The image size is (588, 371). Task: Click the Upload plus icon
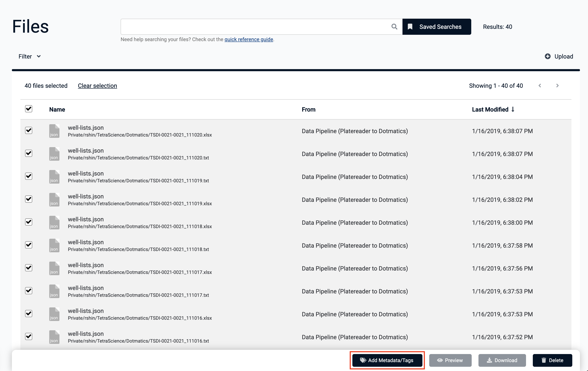point(547,56)
